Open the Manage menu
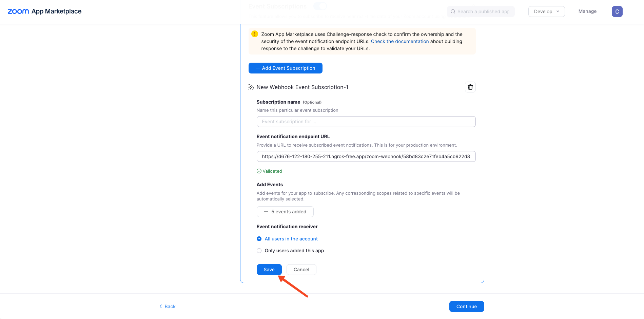This screenshot has width=644, height=319. [587, 11]
